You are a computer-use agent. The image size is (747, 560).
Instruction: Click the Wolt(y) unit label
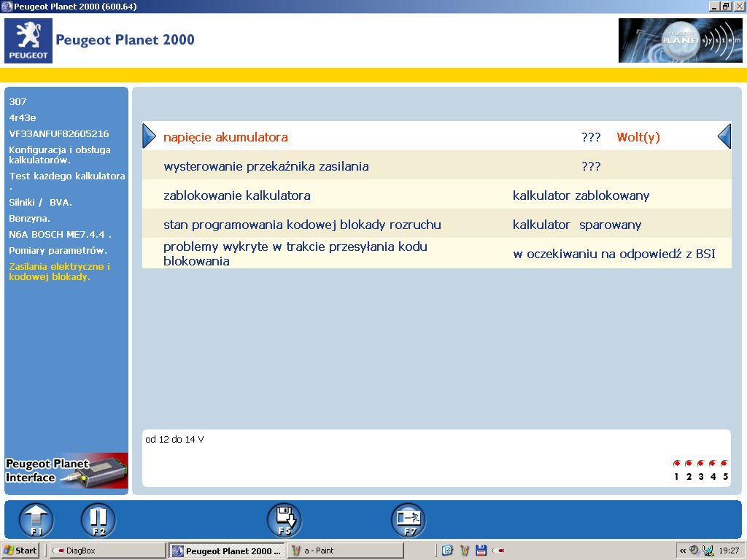point(638,137)
